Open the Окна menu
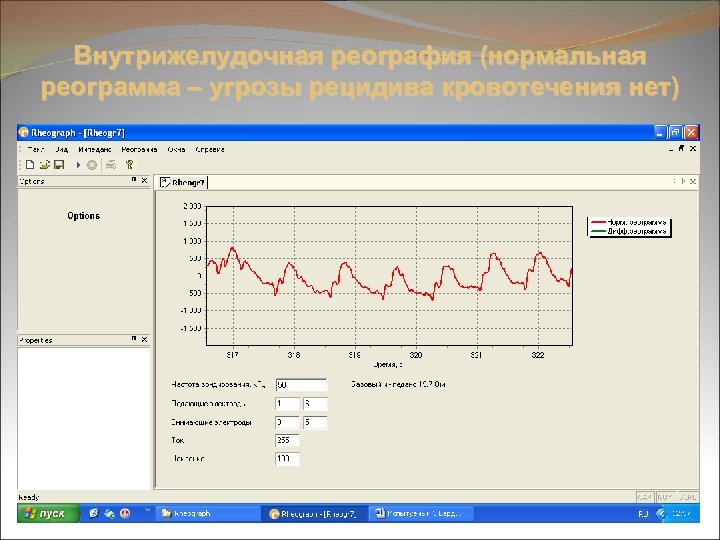 (176, 149)
